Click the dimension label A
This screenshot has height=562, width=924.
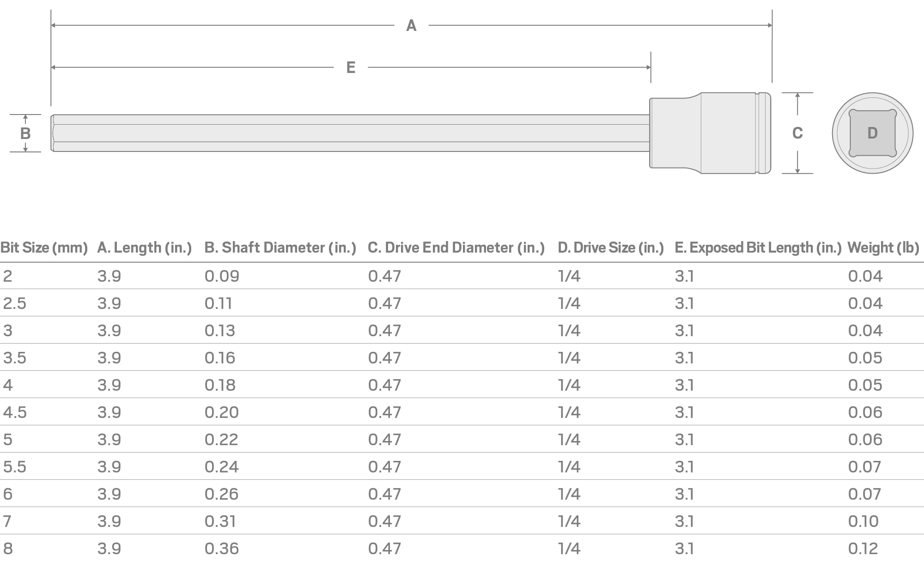[411, 25]
